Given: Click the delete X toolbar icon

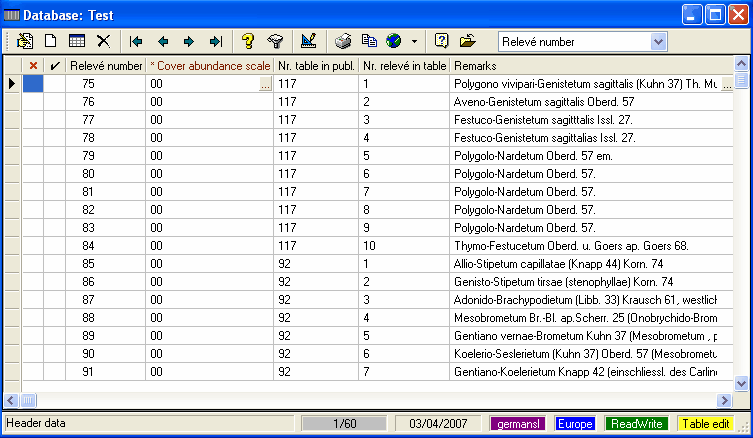Looking at the screenshot, I should click(x=103, y=41).
